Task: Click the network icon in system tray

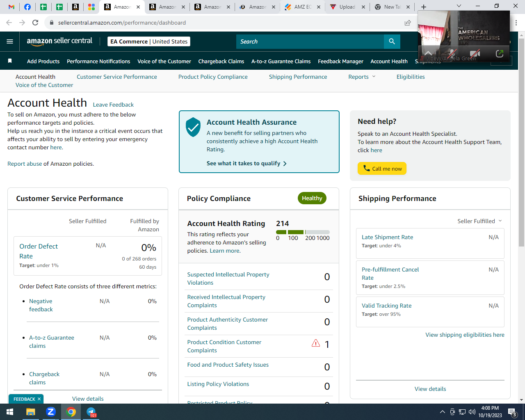Action: 462,412
